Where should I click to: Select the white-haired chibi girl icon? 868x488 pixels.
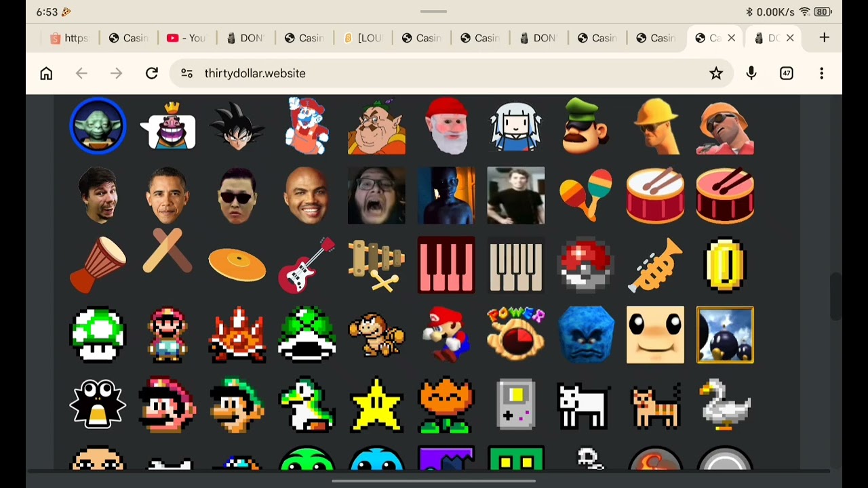pyautogui.click(x=516, y=126)
